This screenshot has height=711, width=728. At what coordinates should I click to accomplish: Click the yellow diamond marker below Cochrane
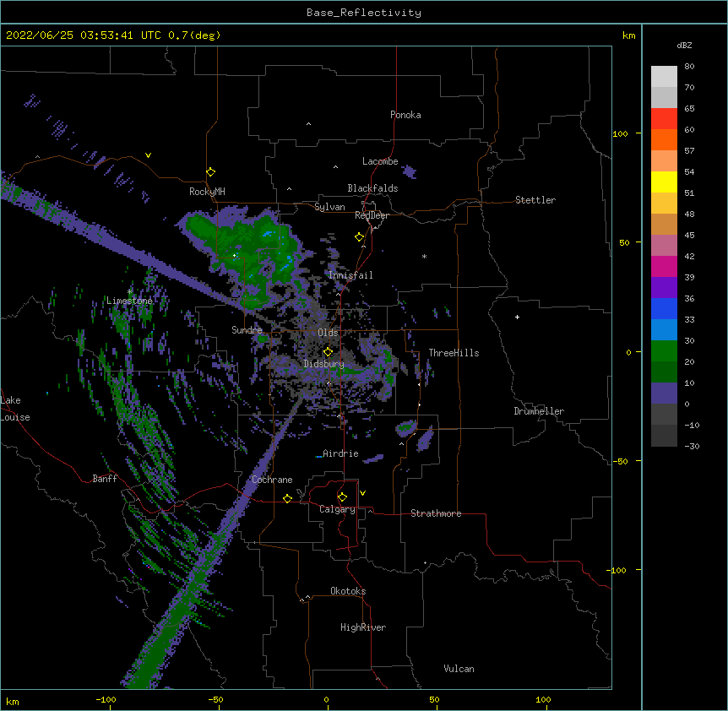[287, 498]
